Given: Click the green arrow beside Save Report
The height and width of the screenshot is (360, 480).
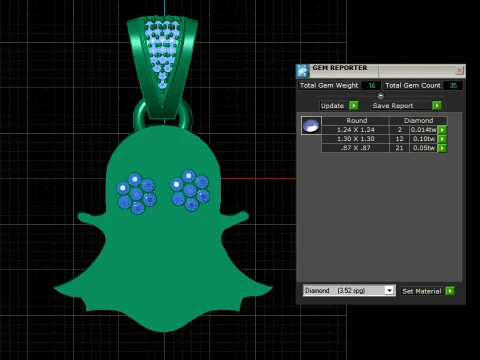Looking at the screenshot, I should [436, 106].
